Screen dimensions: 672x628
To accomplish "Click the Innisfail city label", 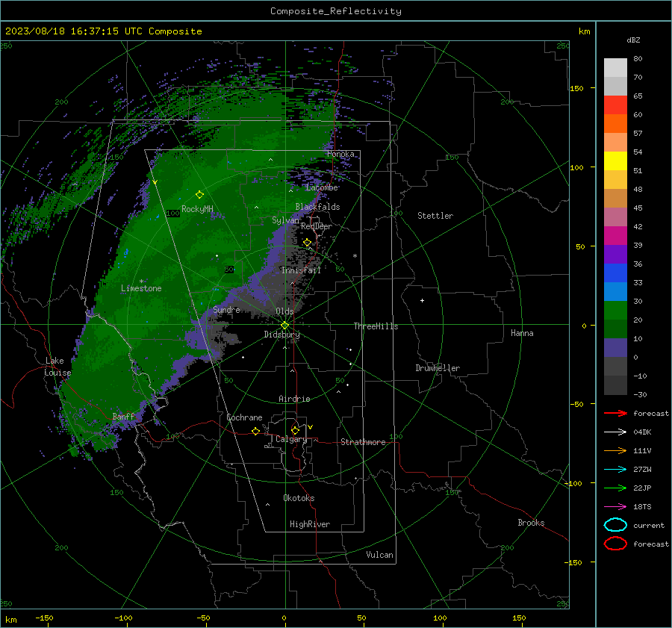I will point(301,270).
